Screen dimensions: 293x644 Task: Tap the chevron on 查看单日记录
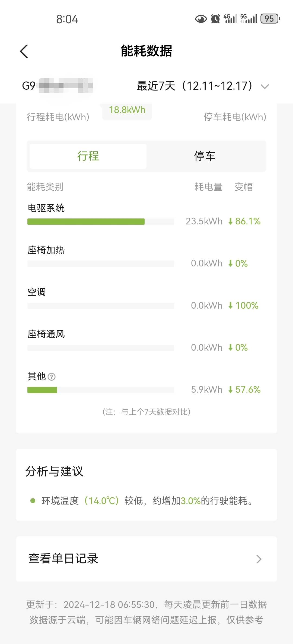click(259, 559)
